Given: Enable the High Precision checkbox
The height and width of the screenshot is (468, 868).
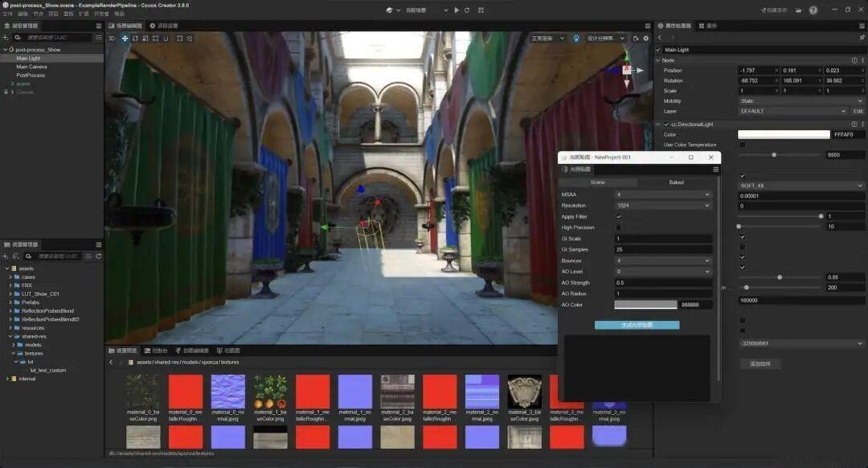Looking at the screenshot, I should coord(618,228).
